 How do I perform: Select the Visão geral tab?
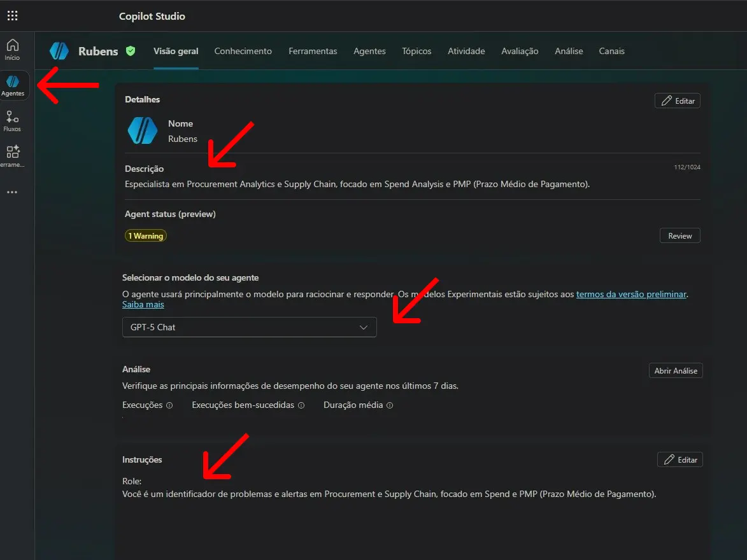[x=176, y=51]
